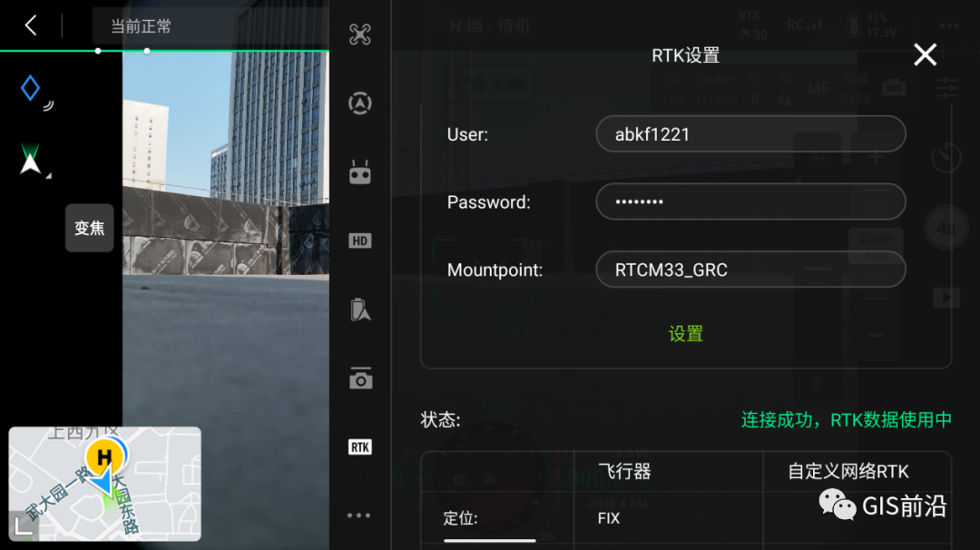Click the connection status text 连接成功
This screenshot has width=980, height=550.
point(847,420)
